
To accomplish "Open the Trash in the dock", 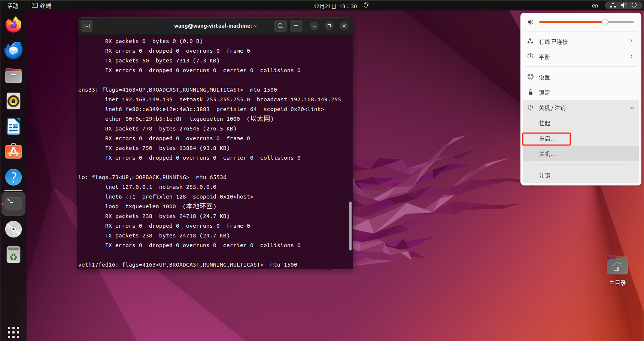I will [x=13, y=255].
